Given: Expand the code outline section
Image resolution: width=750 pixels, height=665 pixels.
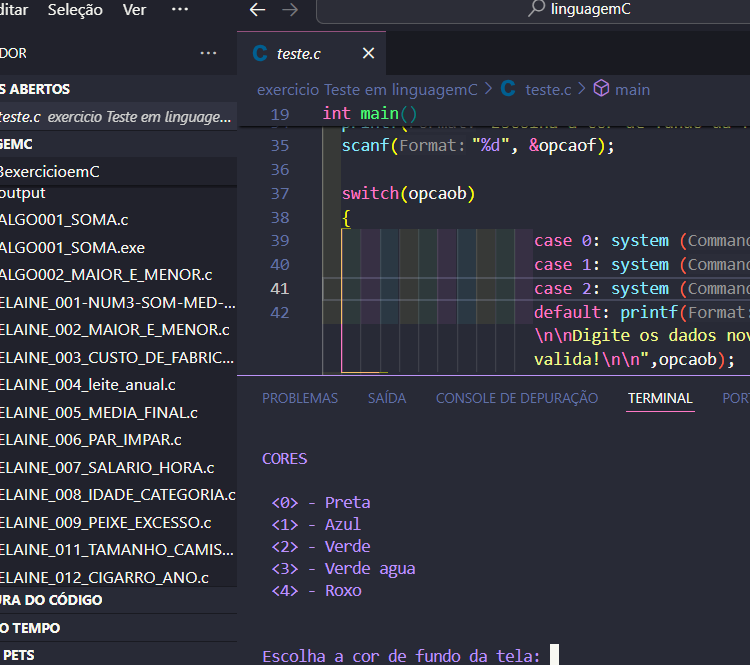Looking at the screenshot, I should pos(118,600).
